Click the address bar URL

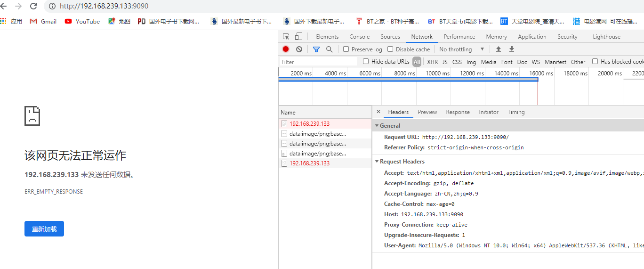tap(104, 6)
